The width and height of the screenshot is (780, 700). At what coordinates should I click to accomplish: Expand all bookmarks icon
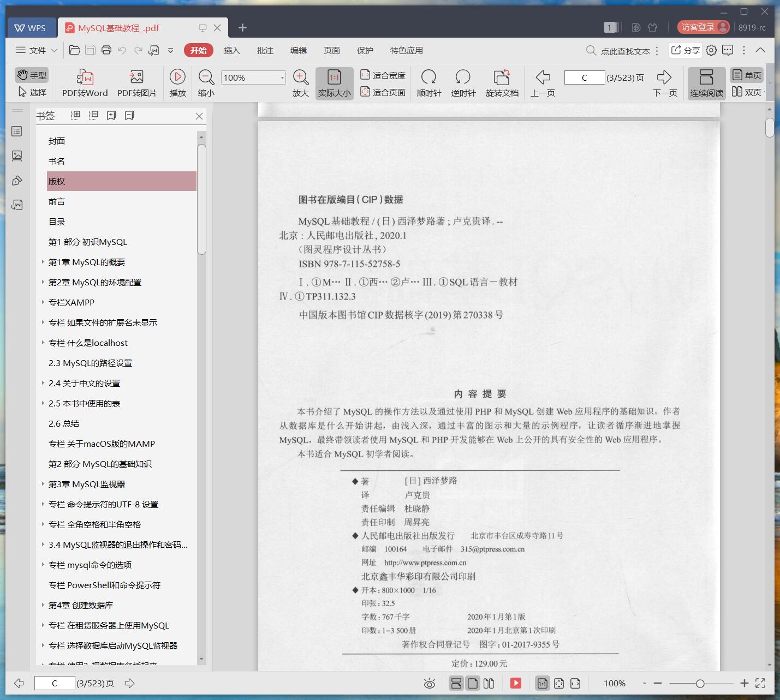[76, 115]
